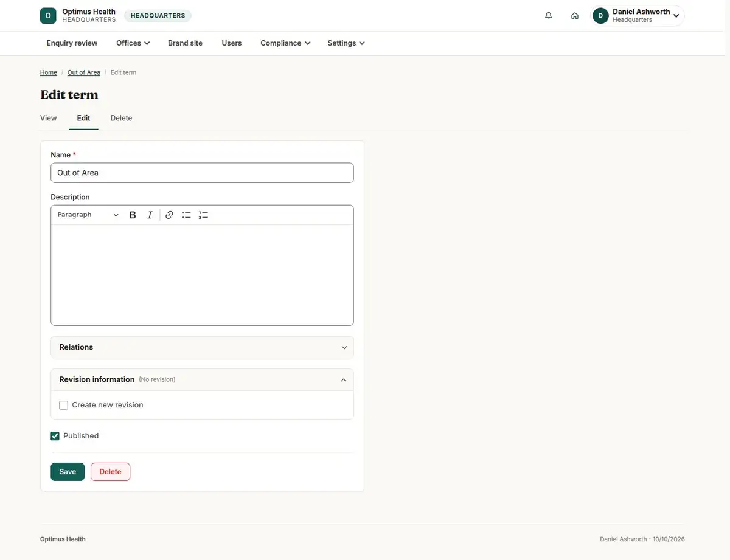Insert a link with the link icon
The image size is (730, 560).
click(169, 215)
